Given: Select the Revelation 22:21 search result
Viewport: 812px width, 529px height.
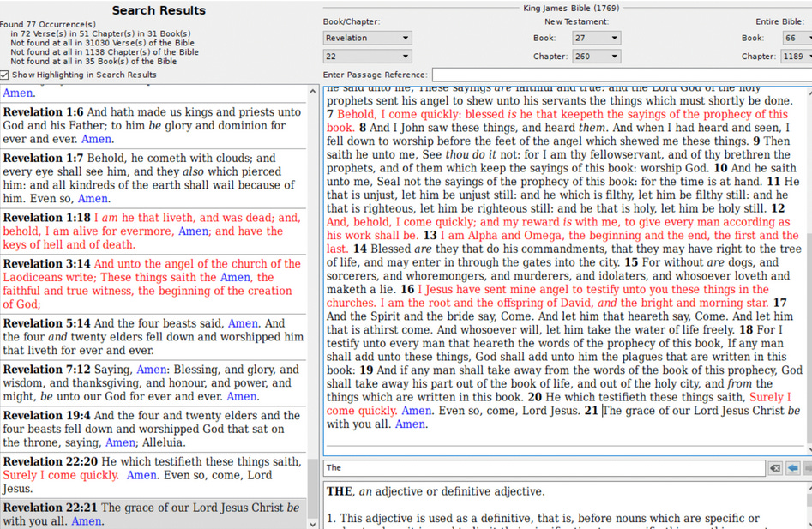Looking at the screenshot, I should coord(153,514).
